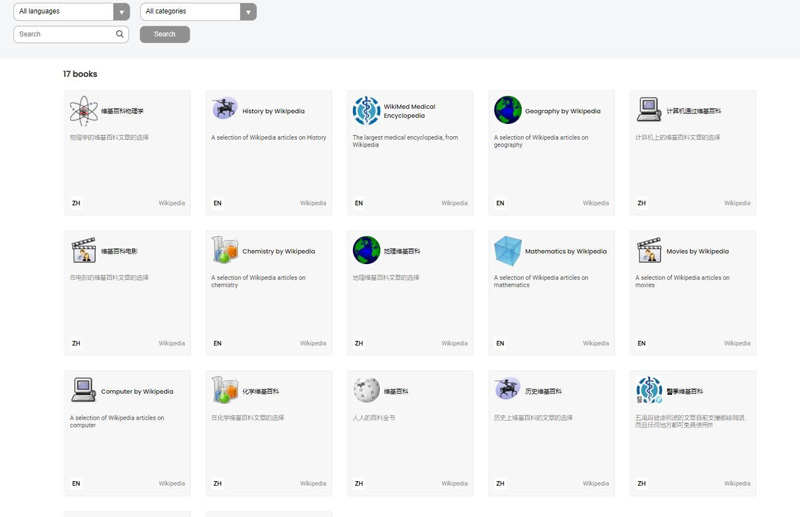
Task: Click the Wikipedia tag on Chemistry by Wikipedia card
Action: 313,343
